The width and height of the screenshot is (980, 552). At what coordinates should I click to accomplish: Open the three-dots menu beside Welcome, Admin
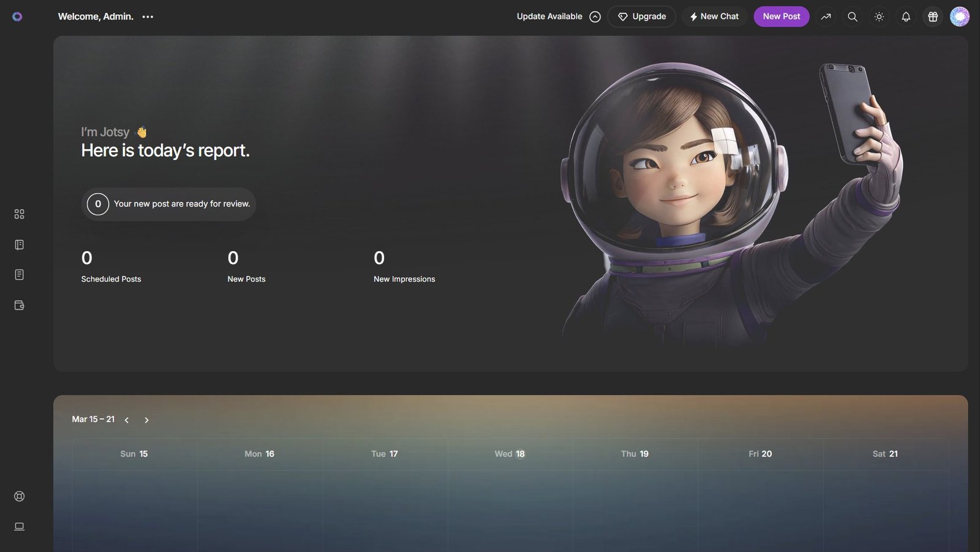point(148,17)
